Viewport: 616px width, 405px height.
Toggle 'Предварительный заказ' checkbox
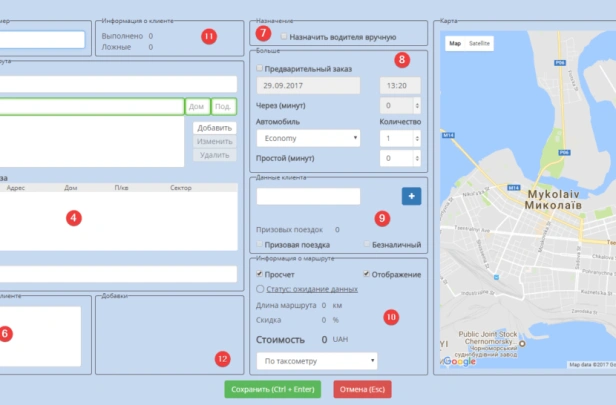[261, 68]
